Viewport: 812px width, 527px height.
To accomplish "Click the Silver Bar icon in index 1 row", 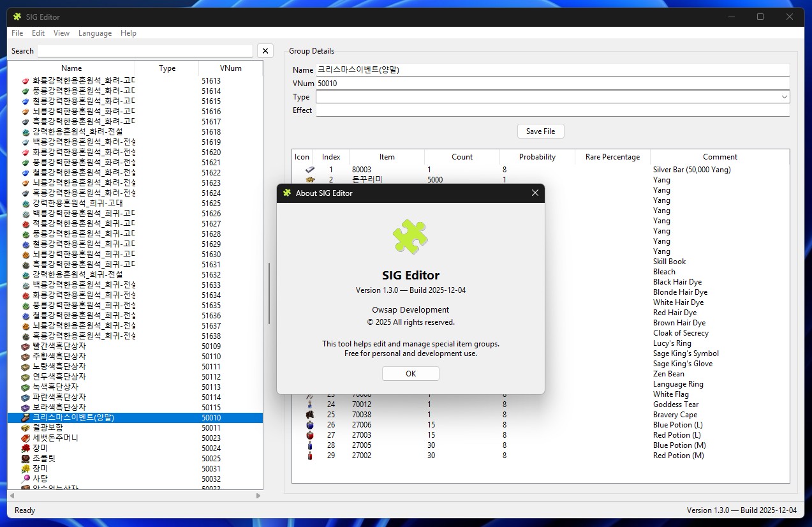I will pos(310,170).
